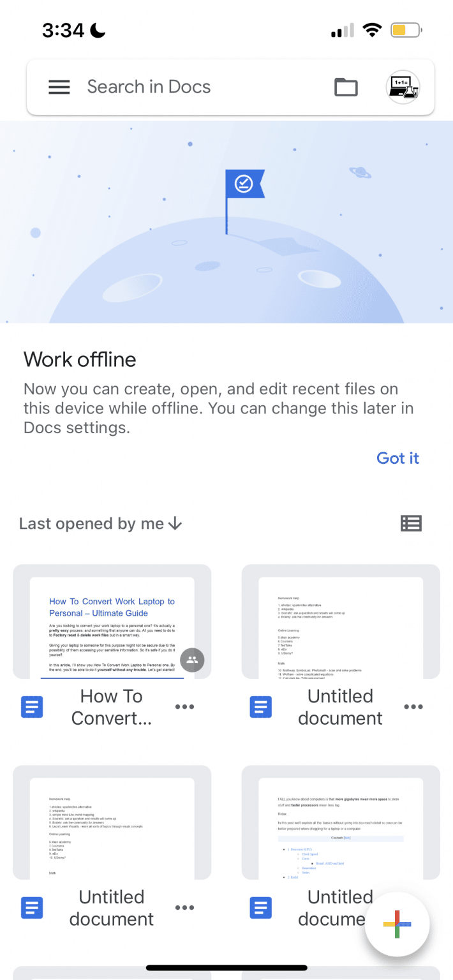This screenshot has height=980, width=453.
Task: Expand the Last opened by me sort dropdown
Action: [x=92, y=524]
